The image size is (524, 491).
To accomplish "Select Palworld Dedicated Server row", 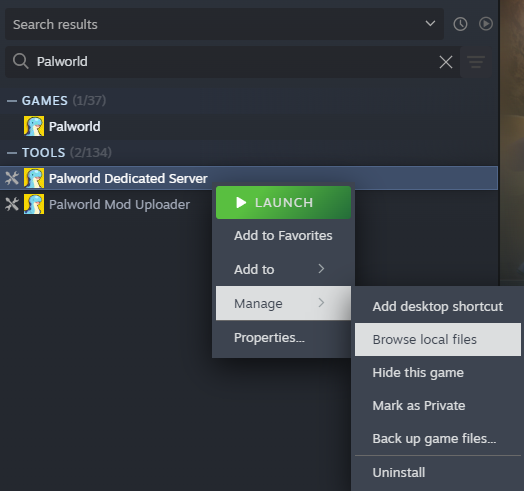I will pyautogui.click(x=249, y=178).
